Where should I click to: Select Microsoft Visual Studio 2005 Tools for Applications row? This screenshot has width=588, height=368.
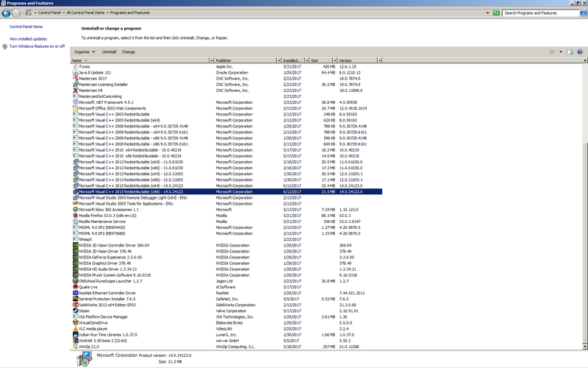pyautogui.click(x=226, y=204)
